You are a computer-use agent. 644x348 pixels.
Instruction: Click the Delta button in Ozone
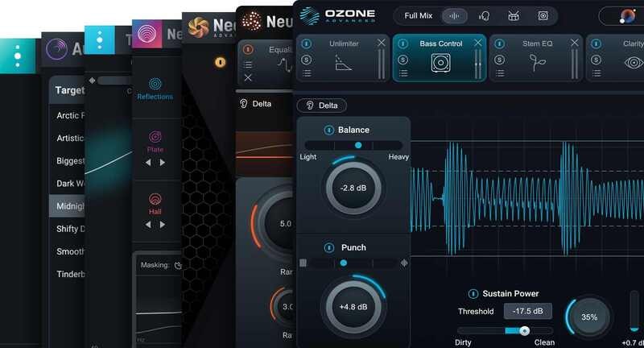pyautogui.click(x=322, y=106)
